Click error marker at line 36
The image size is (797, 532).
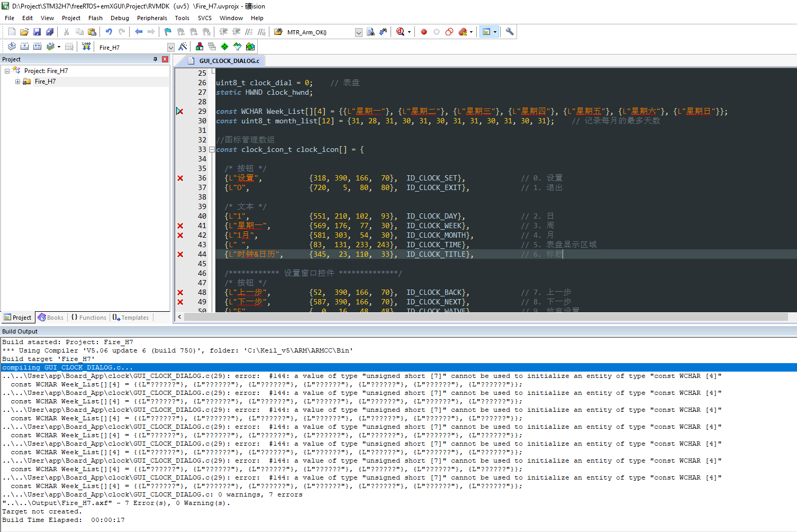(180, 178)
